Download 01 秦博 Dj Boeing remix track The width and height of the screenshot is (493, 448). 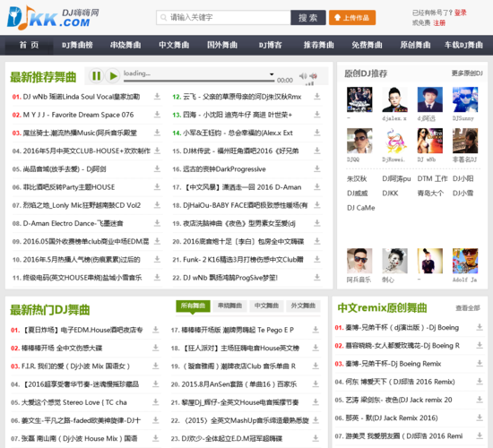click(480, 327)
